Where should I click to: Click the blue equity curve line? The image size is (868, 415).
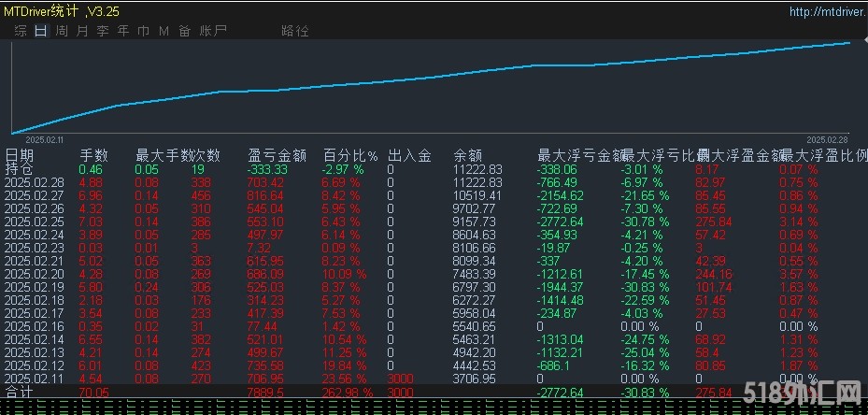click(432, 77)
